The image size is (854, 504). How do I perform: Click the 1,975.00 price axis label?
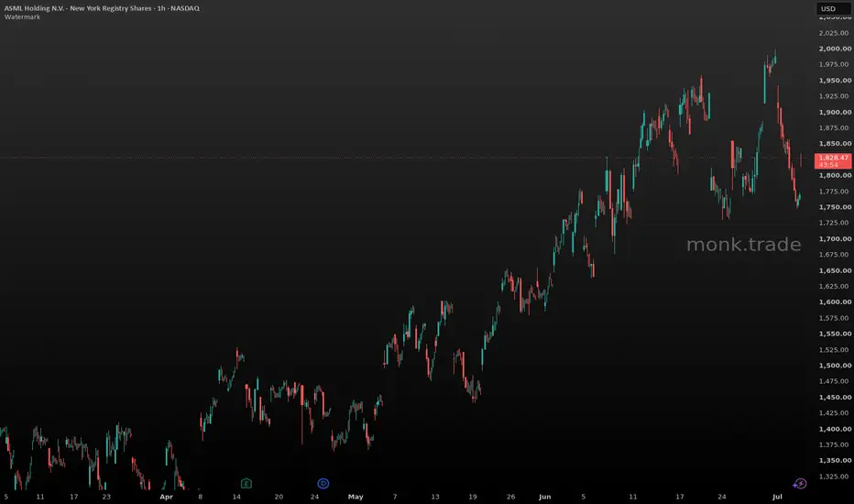834,64
